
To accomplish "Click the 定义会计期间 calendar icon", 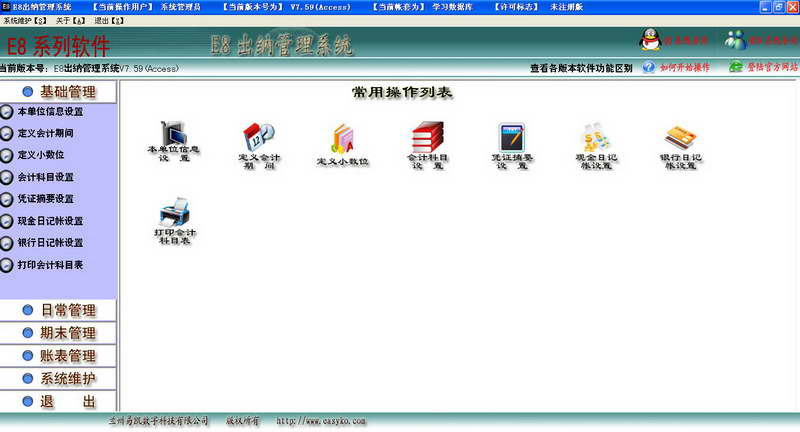I will click(258, 137).
